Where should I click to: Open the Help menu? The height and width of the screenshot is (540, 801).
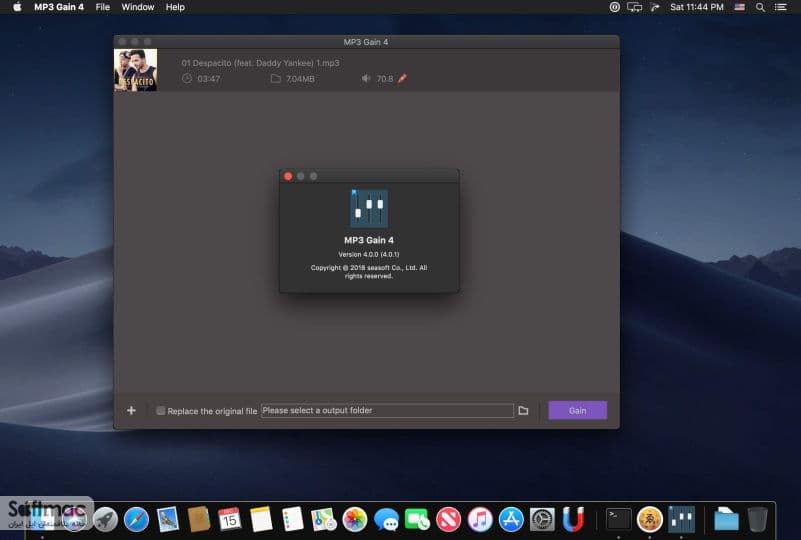[x=175, y=7]
